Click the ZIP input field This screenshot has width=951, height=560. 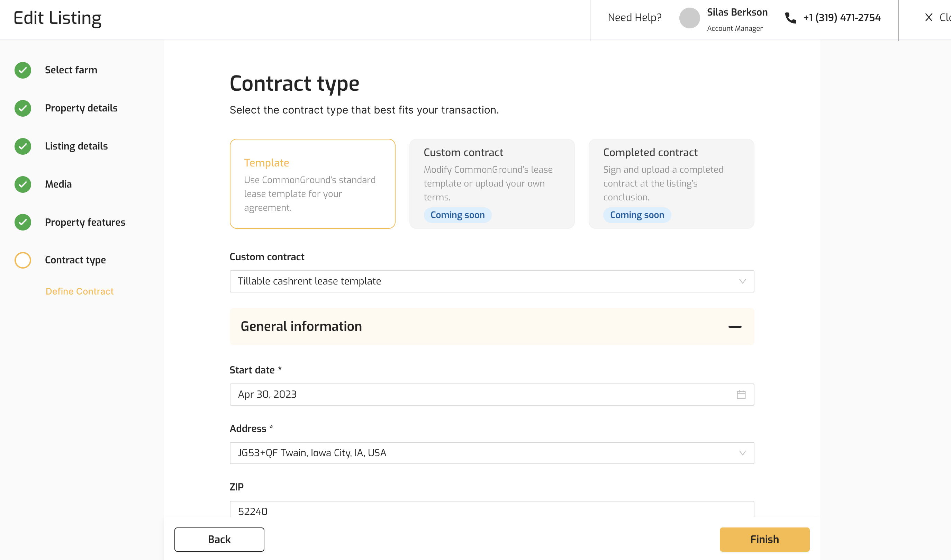[492, 511]
